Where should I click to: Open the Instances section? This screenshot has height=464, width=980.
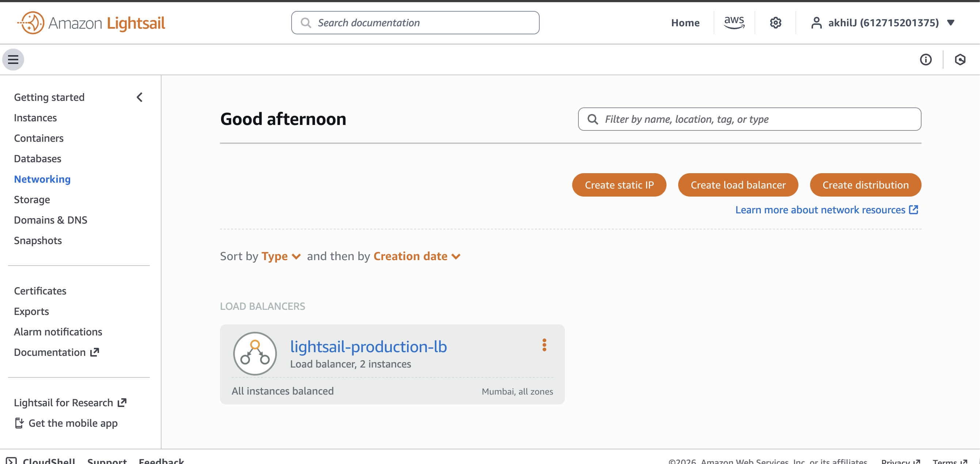(x=35, y=118)
